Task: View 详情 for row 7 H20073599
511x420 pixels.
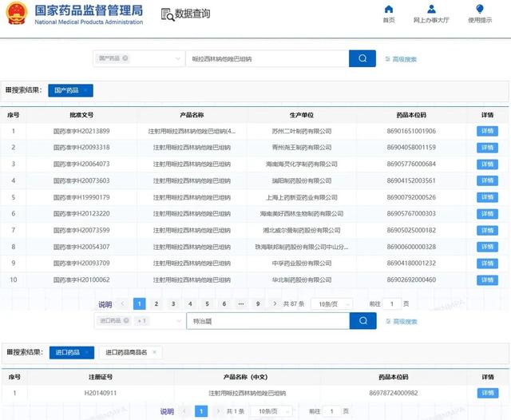Action: coord(487,231)
